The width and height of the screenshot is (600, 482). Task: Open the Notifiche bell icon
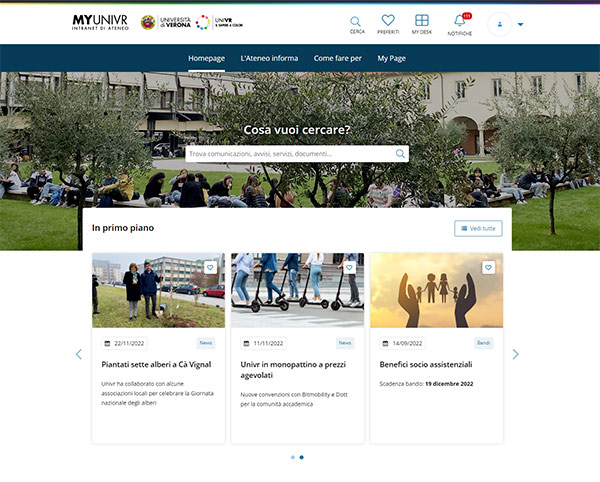coord(460,23)
